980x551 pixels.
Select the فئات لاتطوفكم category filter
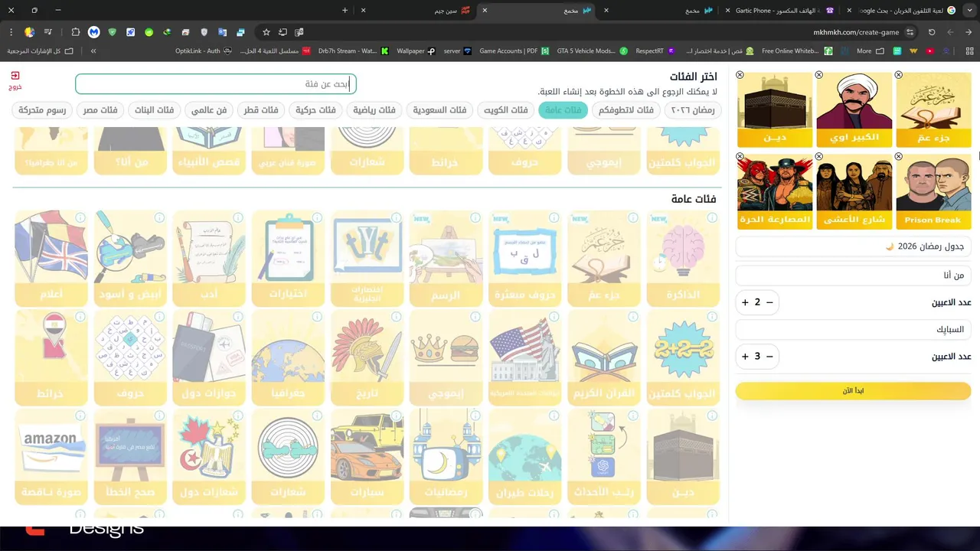pos(626,110)
